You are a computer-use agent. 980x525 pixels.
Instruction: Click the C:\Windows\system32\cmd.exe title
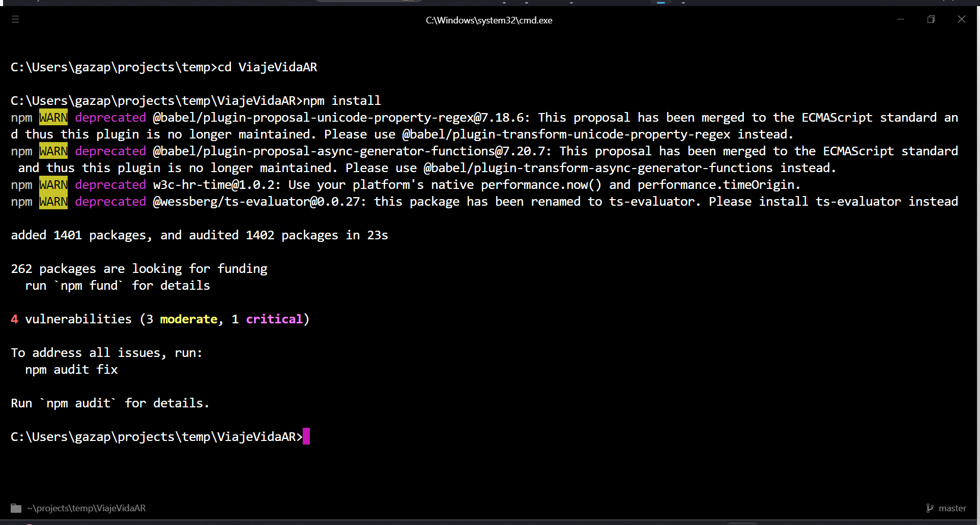tap(489, 20)
